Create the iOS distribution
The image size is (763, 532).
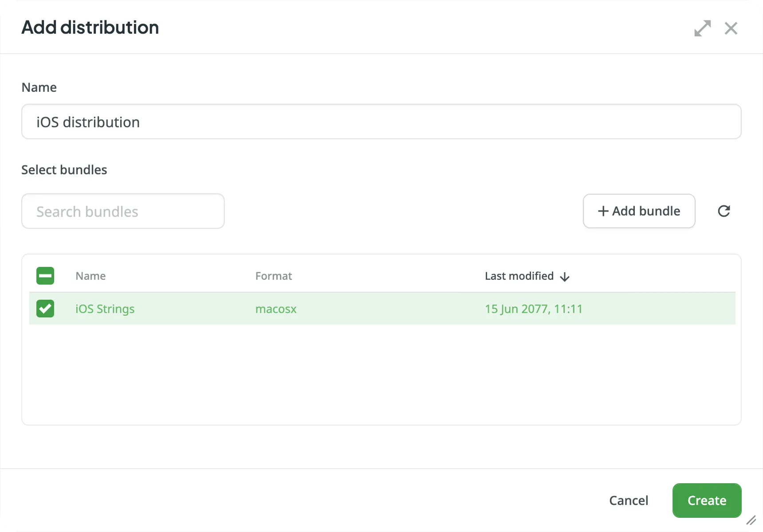tap(706, 500)
